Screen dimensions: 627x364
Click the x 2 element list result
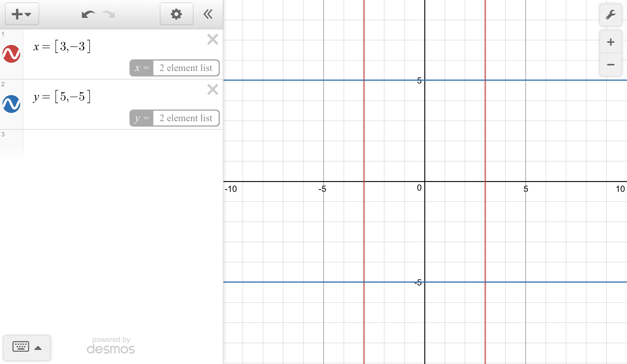[186, 68]
